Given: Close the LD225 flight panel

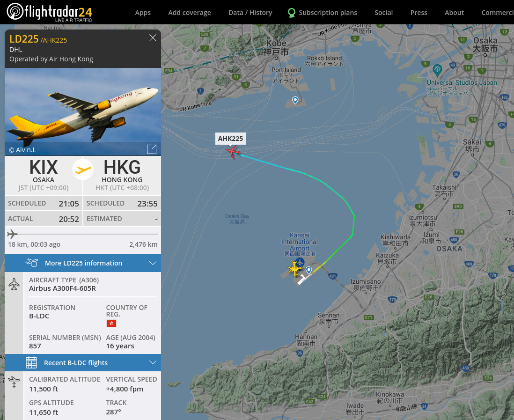Looking at the screenshot, I should (153, 38).
